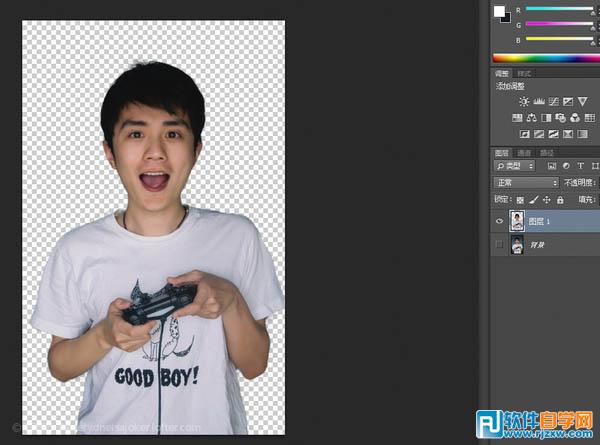This screenshot has height=445, width=600.
Task: Add a Hue/Saturation adjustment
Action: pyautogui.click(x=517, y=118)
